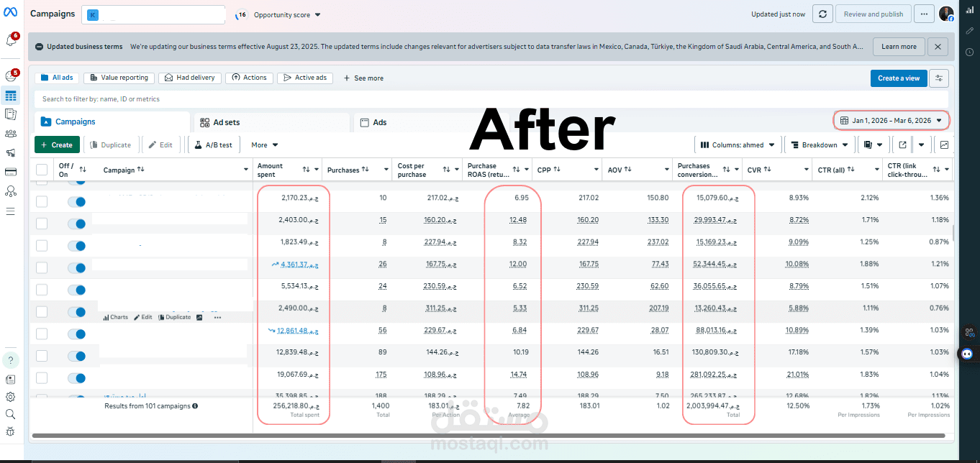The width and height of the screenshot is (980, 463).
Task: Select the Campaigns tab
Action: (112, 122)
